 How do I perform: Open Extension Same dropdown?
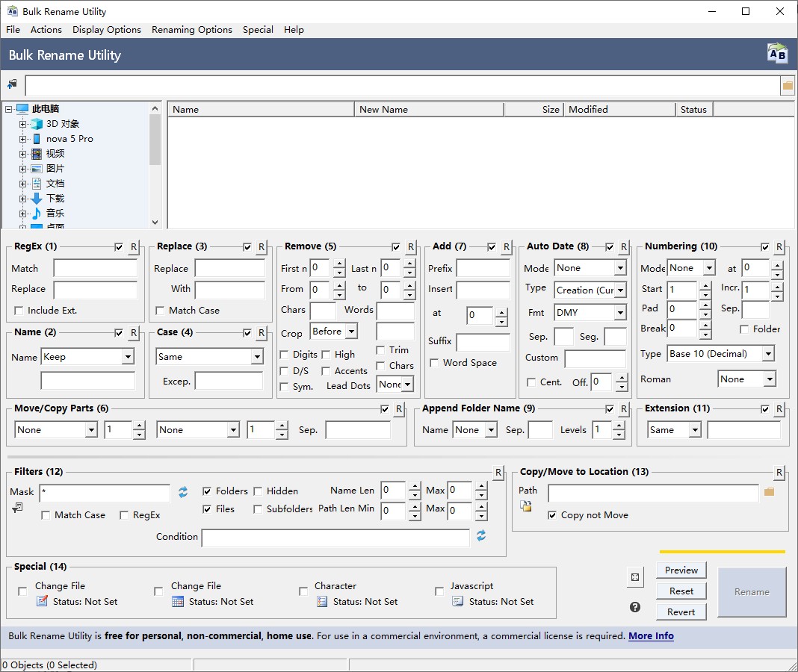[x=695, y=430]
